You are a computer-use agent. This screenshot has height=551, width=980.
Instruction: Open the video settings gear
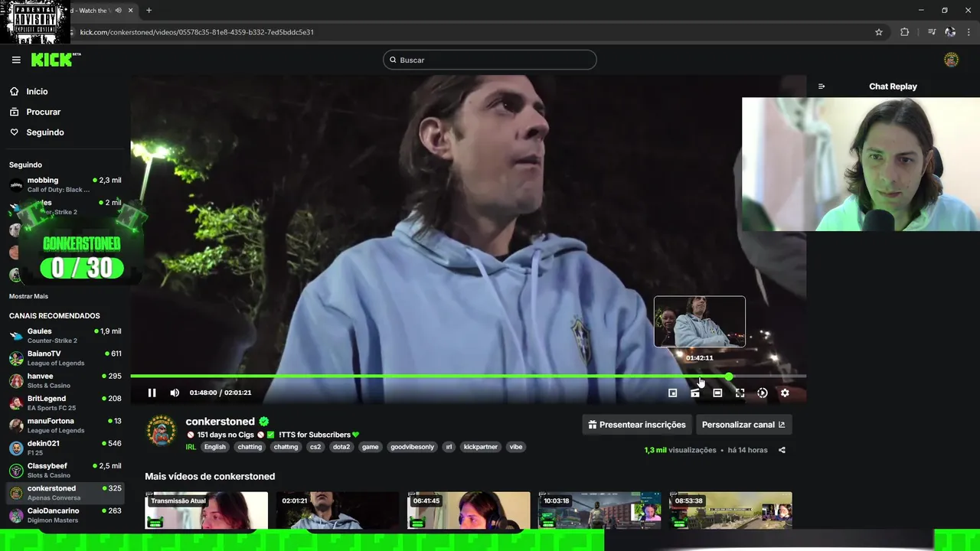click(x=785, y=393)
